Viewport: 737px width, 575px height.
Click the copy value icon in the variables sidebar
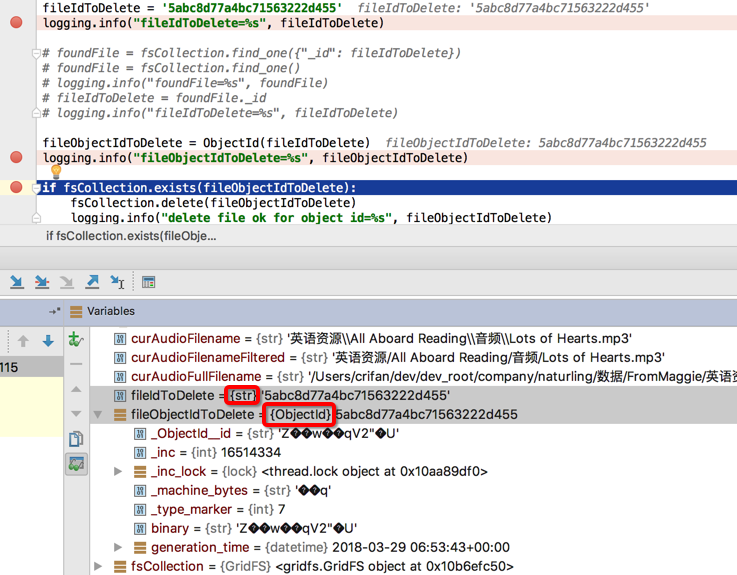point(76,439)
